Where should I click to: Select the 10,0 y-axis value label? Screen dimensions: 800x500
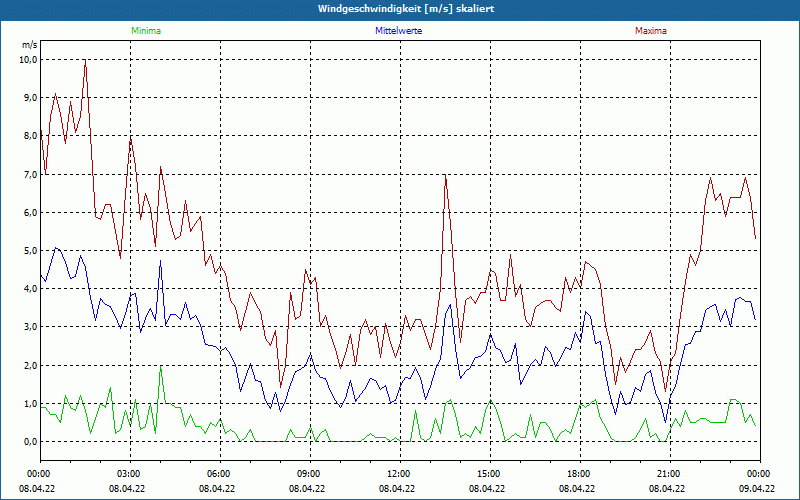click(x=28, y=59)
